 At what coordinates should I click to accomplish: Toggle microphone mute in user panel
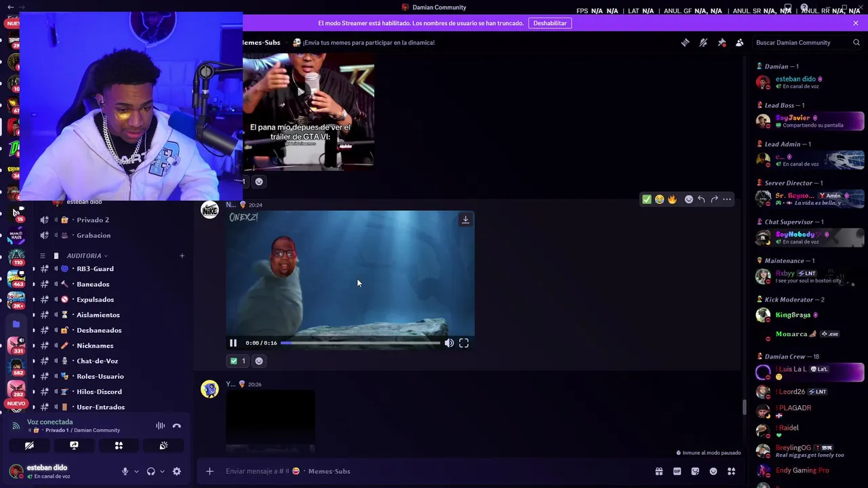125,472
